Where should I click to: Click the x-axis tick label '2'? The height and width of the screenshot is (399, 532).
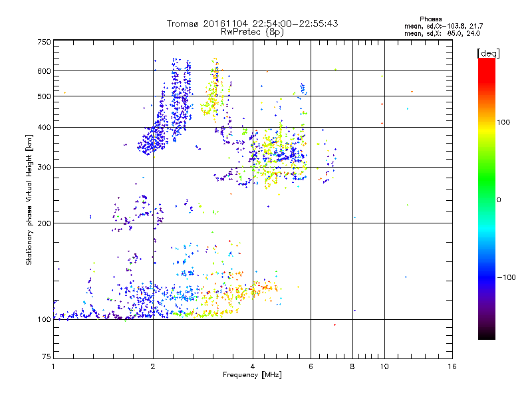tap(153, 366)
